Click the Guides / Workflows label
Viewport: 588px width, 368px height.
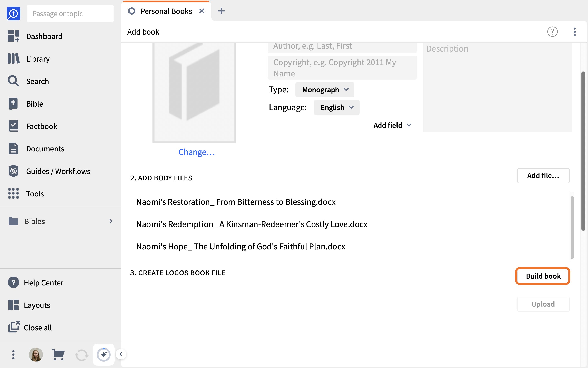(x=58, y=171)
